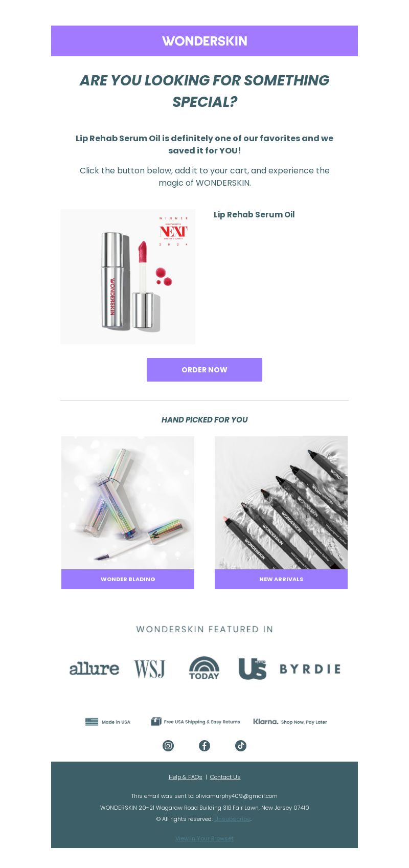Click the WONDER BLADING button

pos(128,579)
